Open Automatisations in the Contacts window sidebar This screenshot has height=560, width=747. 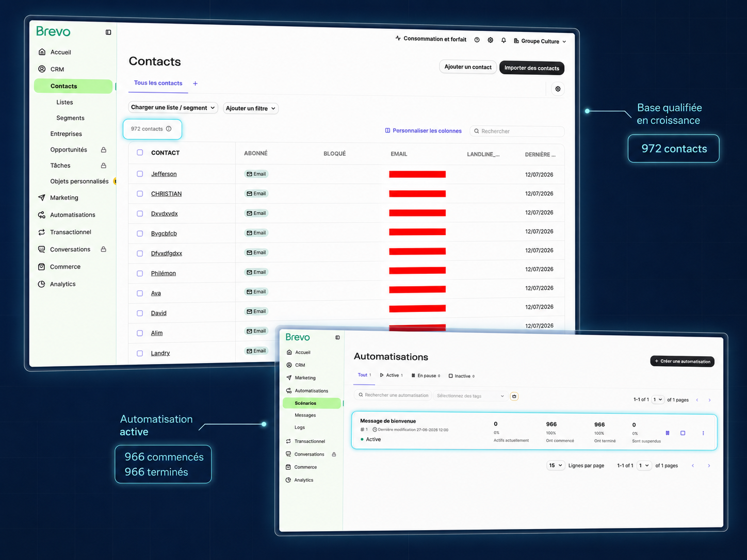coord(67,215)
